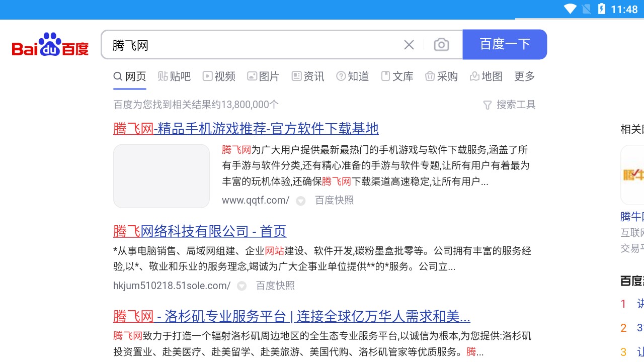
Task: Click the search magnifier icon in 网页 tab
Action: pos(118,76)
